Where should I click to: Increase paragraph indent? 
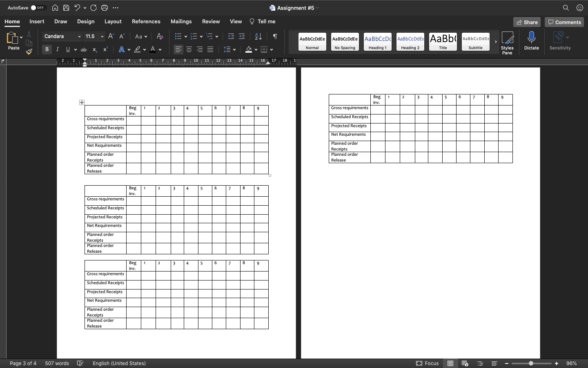click(242, 36)
